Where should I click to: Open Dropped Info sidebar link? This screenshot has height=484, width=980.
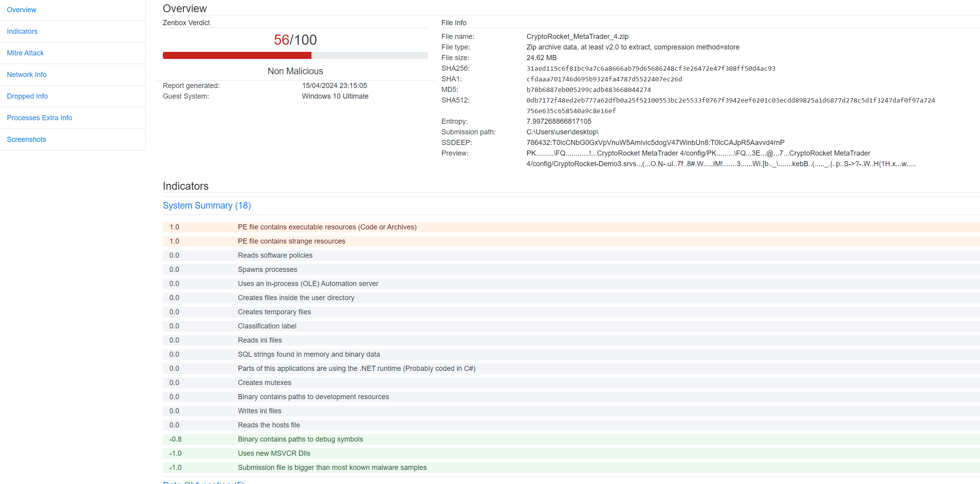[28, 96]
